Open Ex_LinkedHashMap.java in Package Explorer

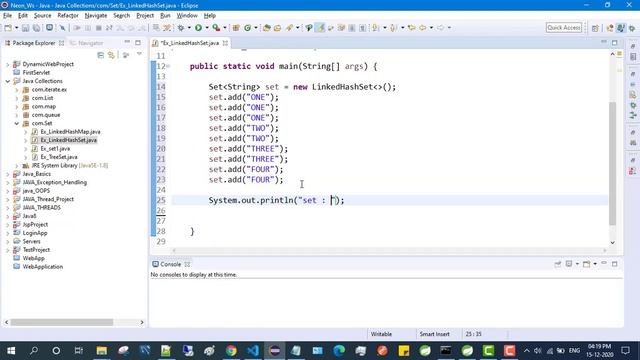pos(70,132)
